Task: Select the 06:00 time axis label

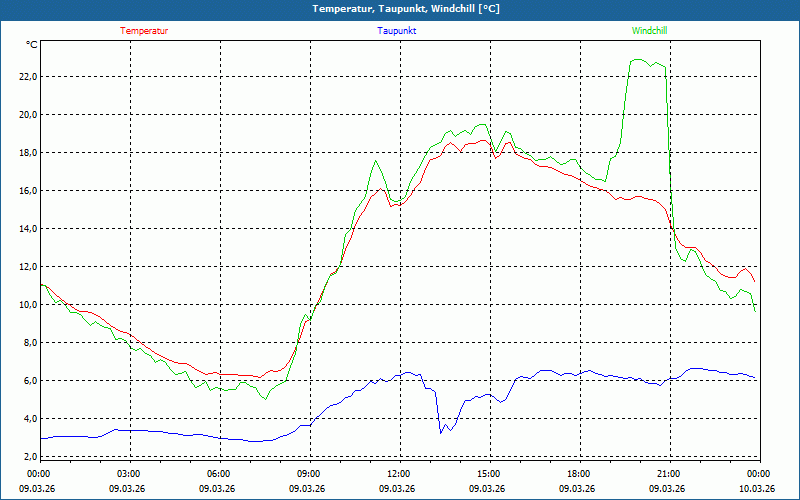Action: point(219,474)
